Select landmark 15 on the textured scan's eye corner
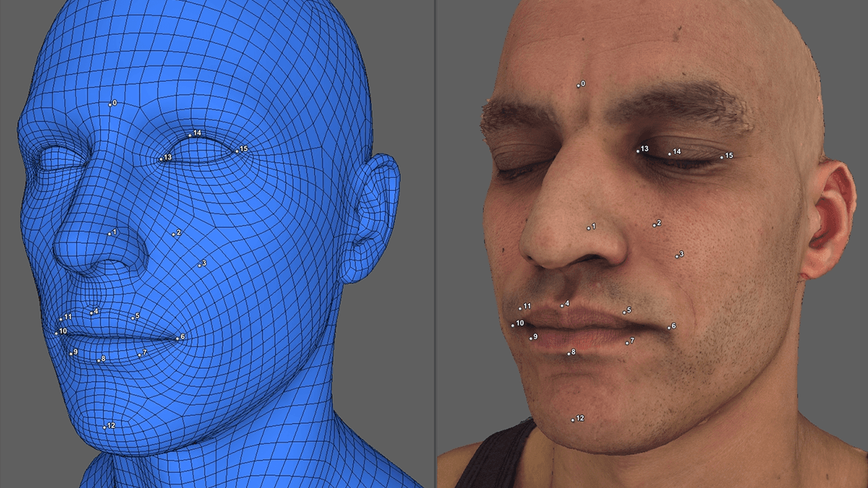Viewport: 868px width, 488px height. pos(722,157)
